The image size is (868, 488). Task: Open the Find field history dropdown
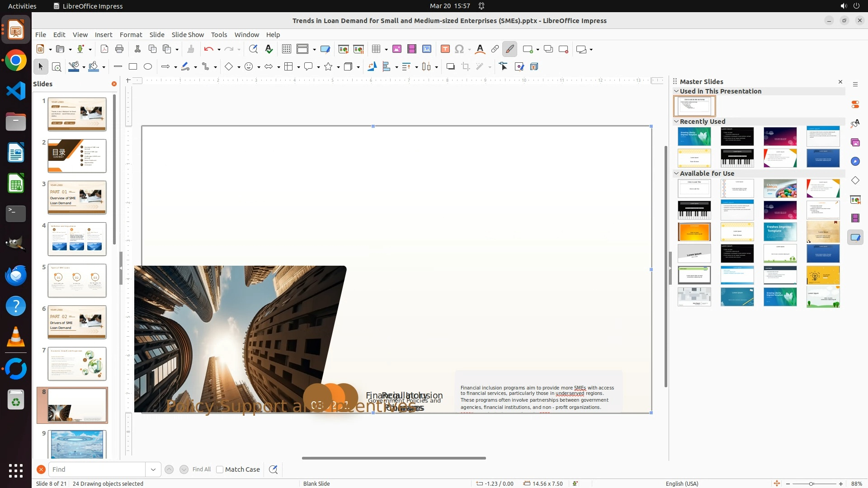tap(153, 469)
